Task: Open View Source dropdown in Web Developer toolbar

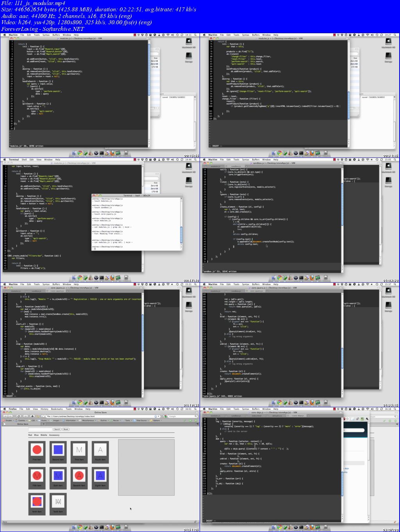Action: (x=141, y=421)
